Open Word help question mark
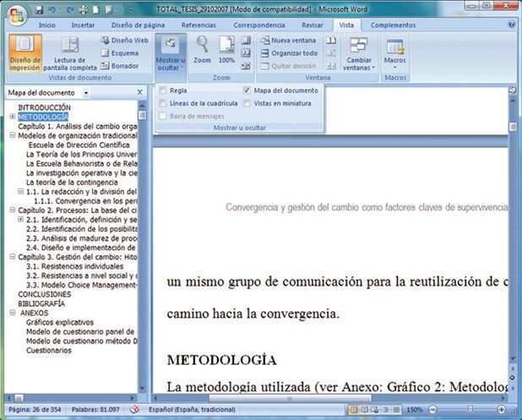This screenshot has height=420, width=522. [511, 25]
